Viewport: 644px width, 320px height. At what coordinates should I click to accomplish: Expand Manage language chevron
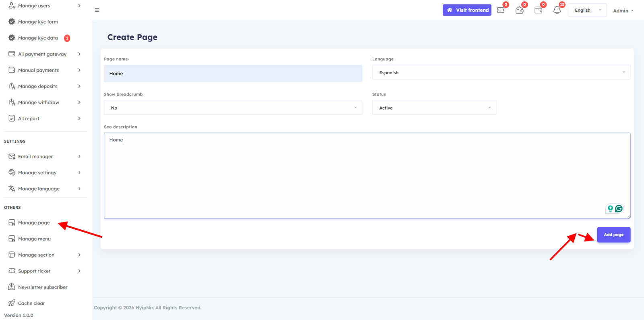[79, 189]
